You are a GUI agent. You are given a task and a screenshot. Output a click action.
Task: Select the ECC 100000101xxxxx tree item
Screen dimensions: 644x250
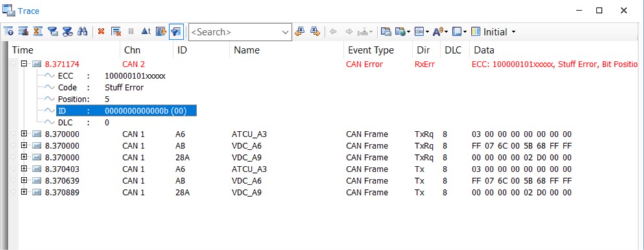[x=112, y=76]
